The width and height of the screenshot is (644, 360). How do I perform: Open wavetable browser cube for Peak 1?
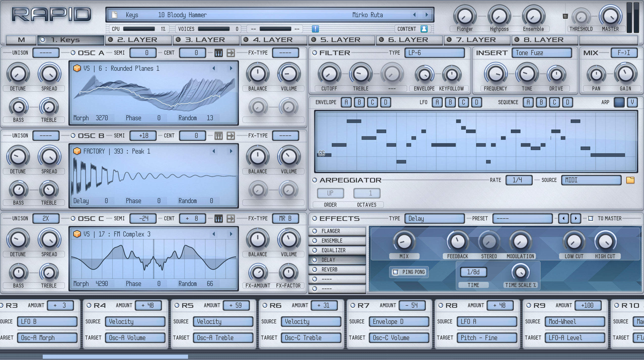[x=77, y=151]
